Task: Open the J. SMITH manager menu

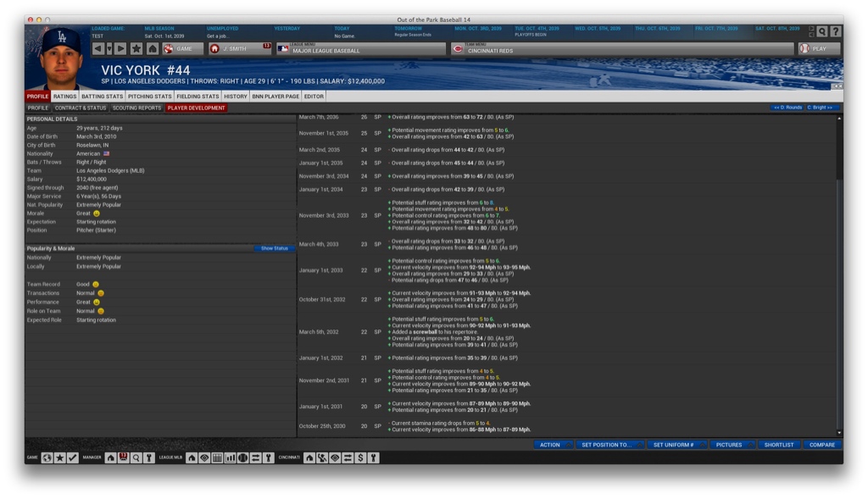Action: click(240, 48)
